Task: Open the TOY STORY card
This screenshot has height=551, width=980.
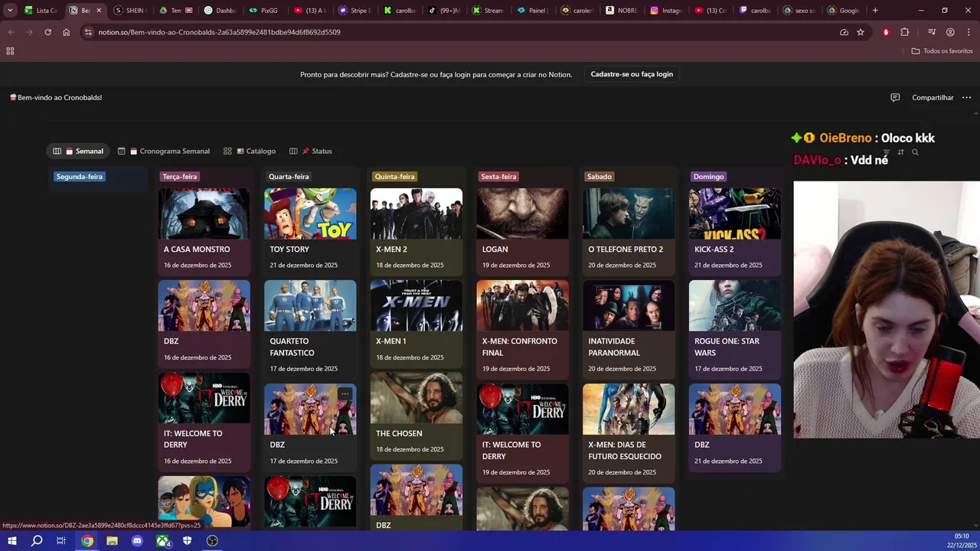Action: click(310, 231)
